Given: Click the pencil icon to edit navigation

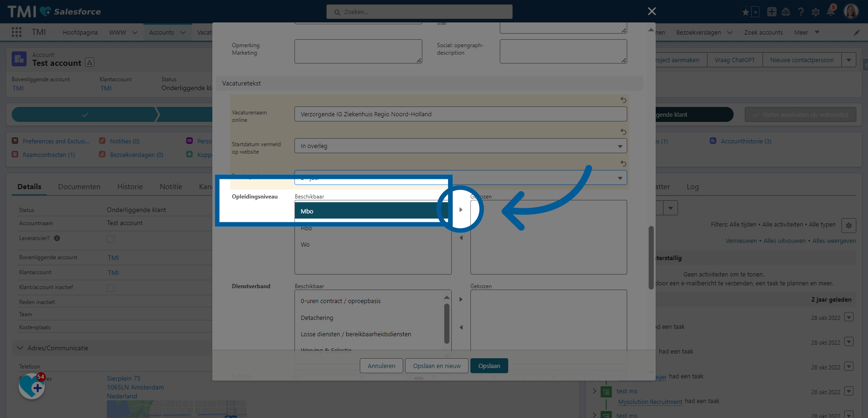Looking at the screenshot, I should (x=857, y=33).
